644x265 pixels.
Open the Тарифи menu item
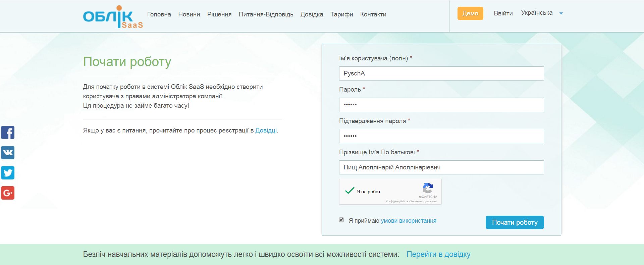pyautogui.click(x=341, y=14)
